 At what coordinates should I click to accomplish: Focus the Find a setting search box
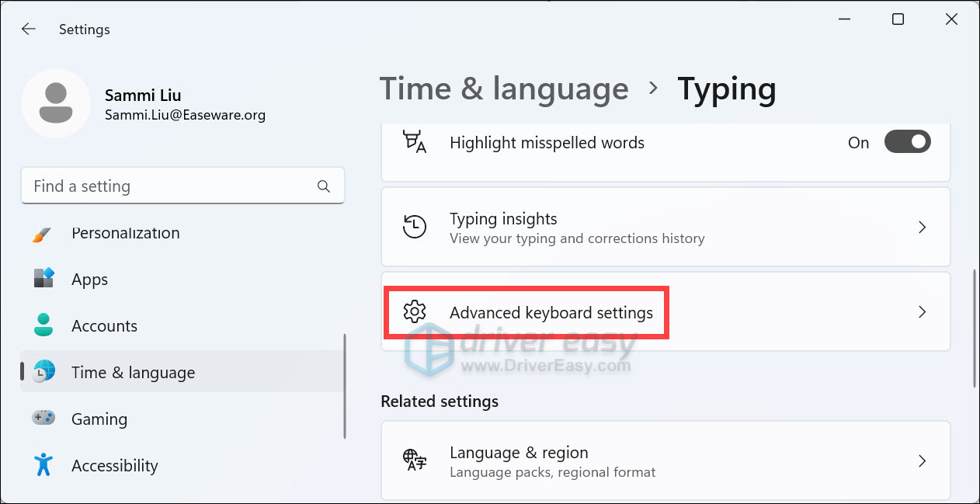[x=171, y=186]
